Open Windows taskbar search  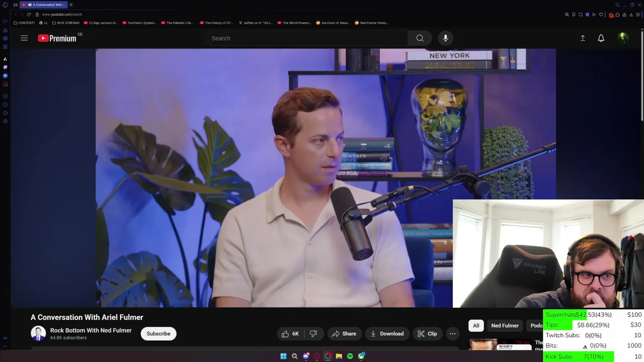[x=294, y=356]
